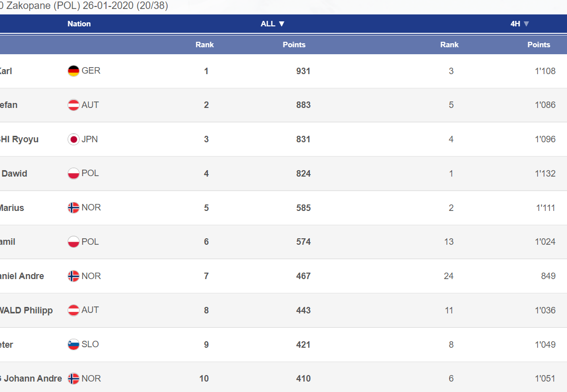Sort standings using the ALL dropdown arrow

pyautogui.click(x=282, y=24)
